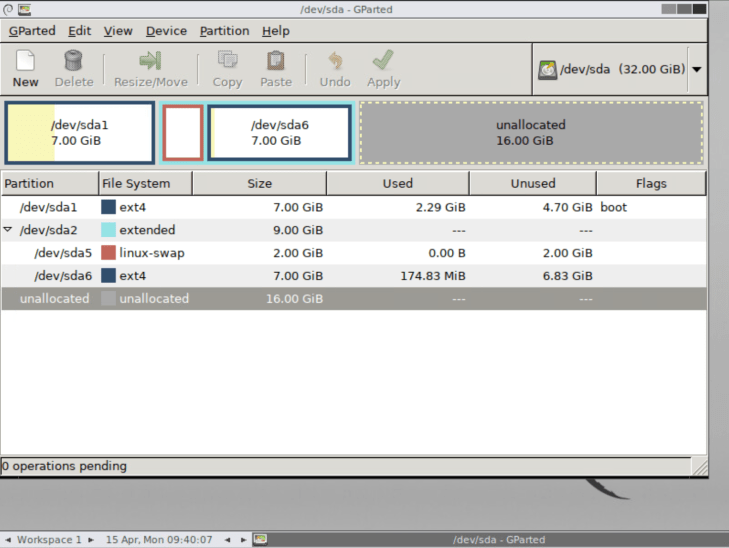This screenshot has height=548, width=729.
Task: Sort by the Flags column header
Action: (x=651, y=183)
